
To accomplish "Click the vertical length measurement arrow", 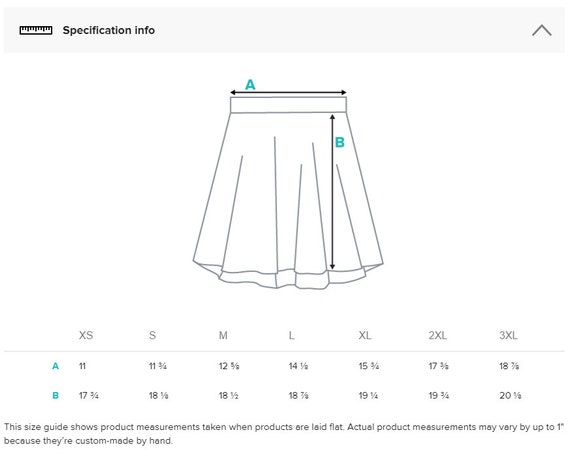I will [x=332, y=192].
